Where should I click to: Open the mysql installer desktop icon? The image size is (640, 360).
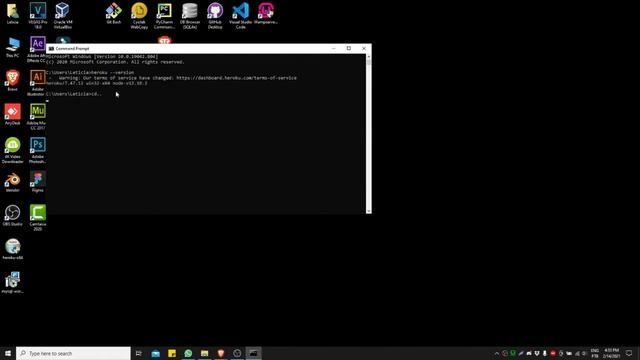[x=13, y=282]
